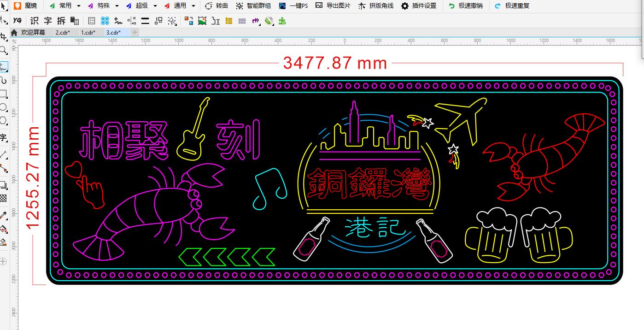Screen dimensions: 644x330
Task: Select the Zoom magnifier tool
Action: click(3, 50)
